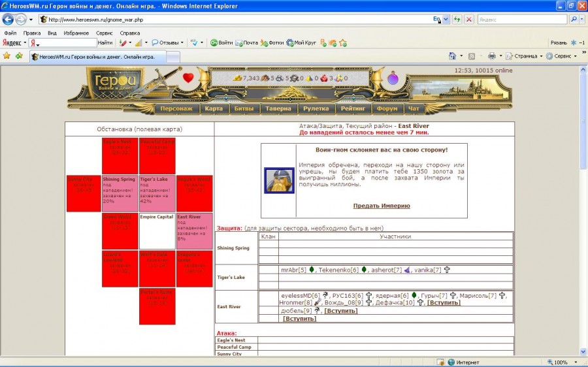
Task: Click the snowflake weather icon near Рязань
Action: 574,42
